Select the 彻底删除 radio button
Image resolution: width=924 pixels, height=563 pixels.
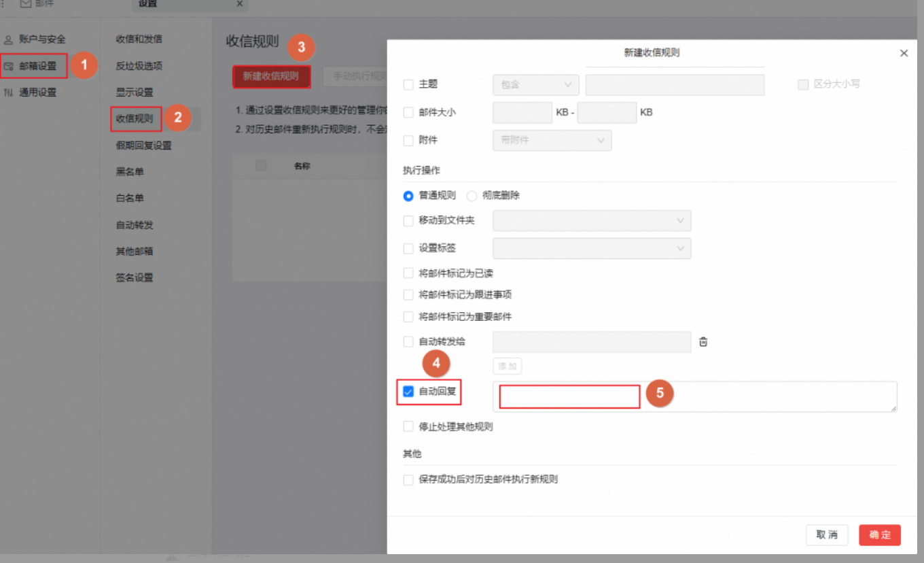[472, 196]
